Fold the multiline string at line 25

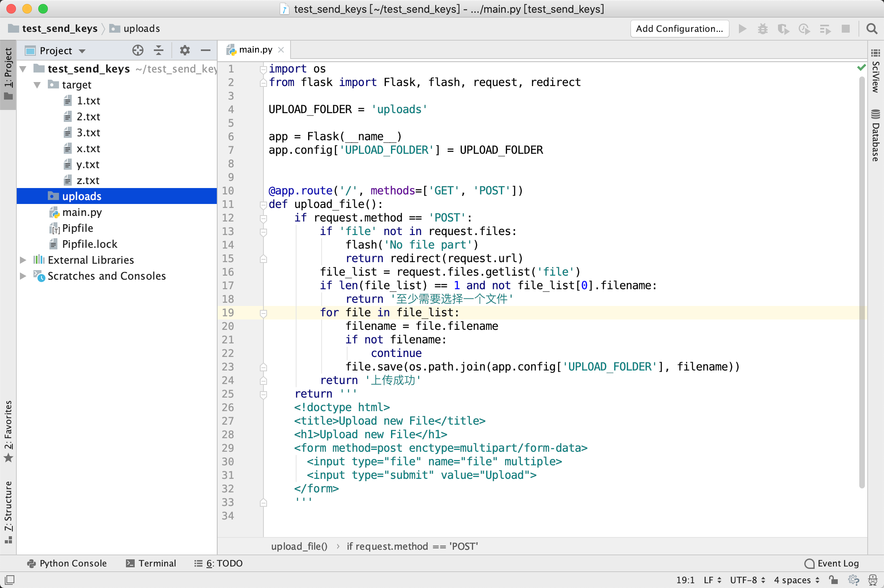click(263, 394)
